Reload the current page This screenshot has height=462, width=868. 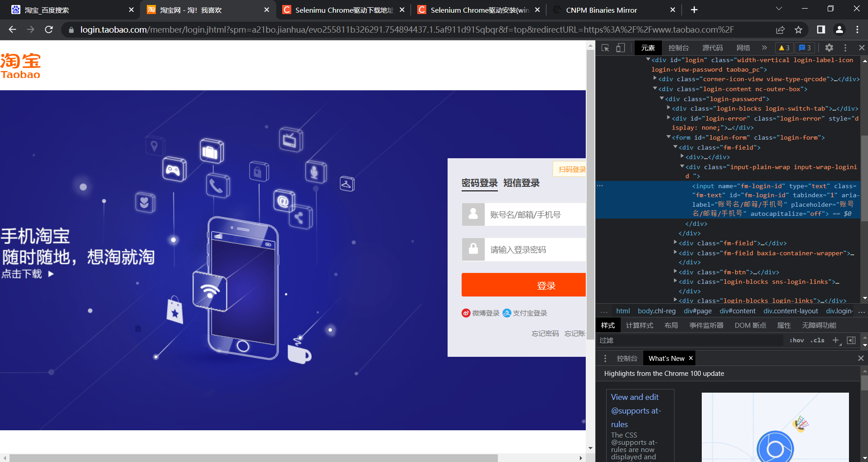[49, 29]
